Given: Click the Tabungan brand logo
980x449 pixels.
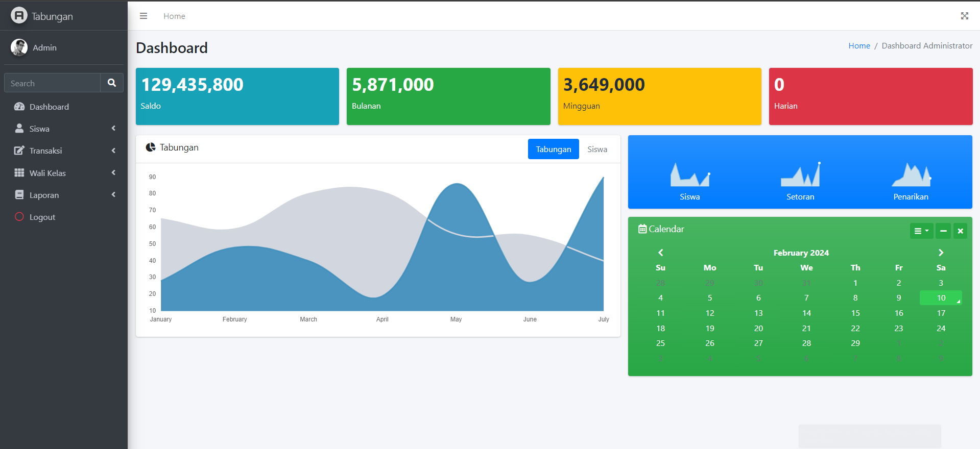Looking at the screenshot, I should click(19, 16).
